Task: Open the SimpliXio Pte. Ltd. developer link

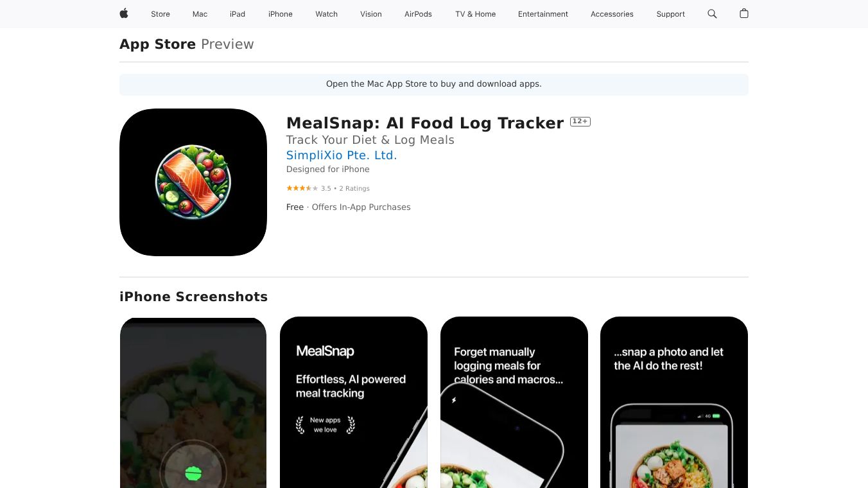Action: tap(342, 155)
